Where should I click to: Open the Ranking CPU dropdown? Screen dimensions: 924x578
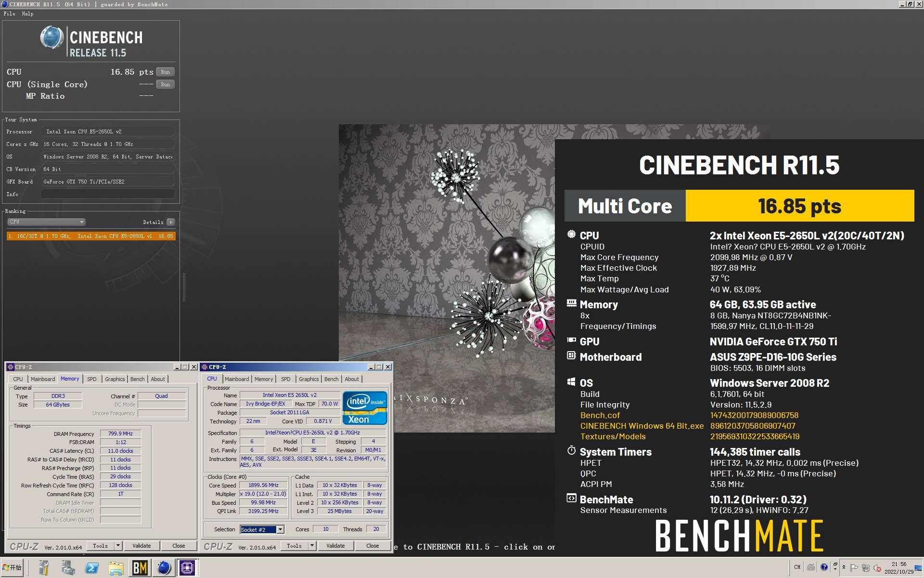click(x=47, y=222)
